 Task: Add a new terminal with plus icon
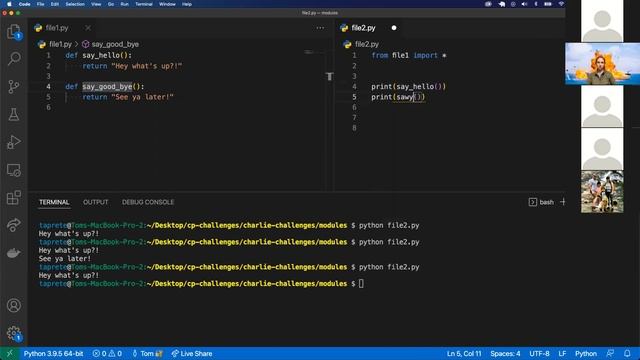pos(563,202)
